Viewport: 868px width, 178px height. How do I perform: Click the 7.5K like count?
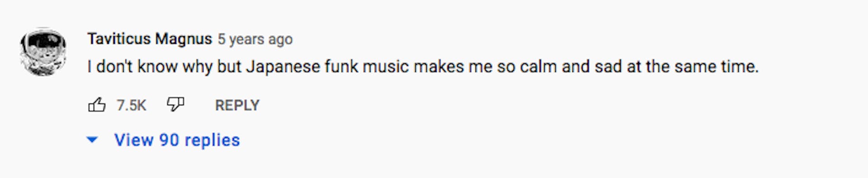(x=131, y=105)
